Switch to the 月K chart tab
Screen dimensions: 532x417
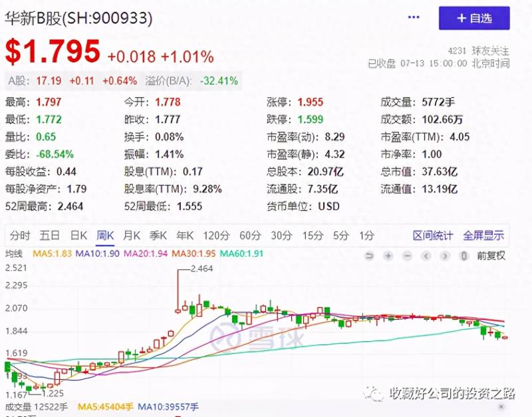click(131, 235)
